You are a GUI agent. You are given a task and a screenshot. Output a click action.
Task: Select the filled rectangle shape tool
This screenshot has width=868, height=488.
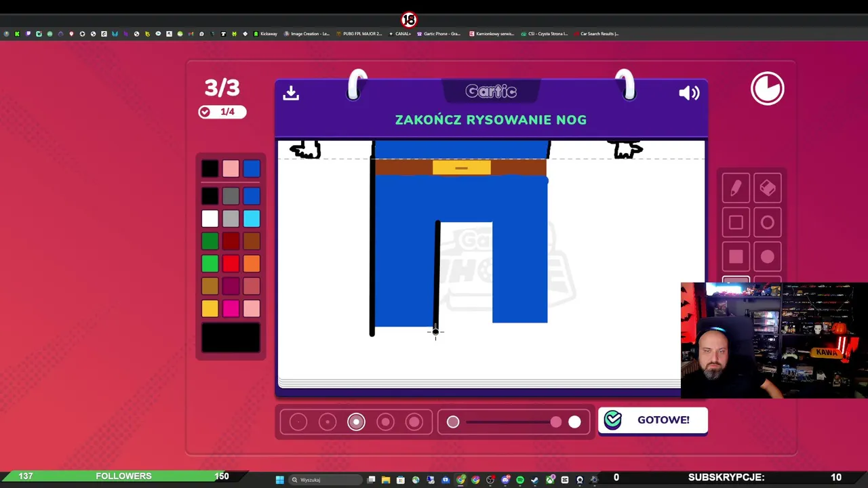(736, 257)
